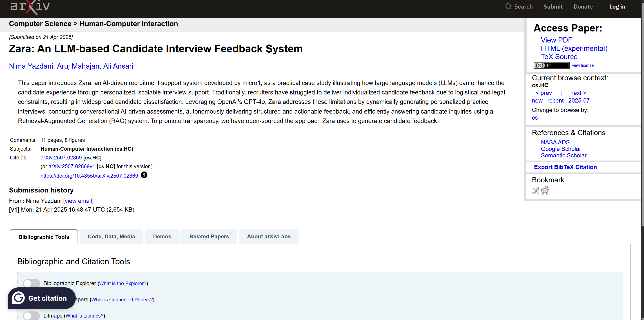The height and width of the screenshot is (320, 644).
Task: Open author Ali Ansari's link
Action: (x=118, y=66)
